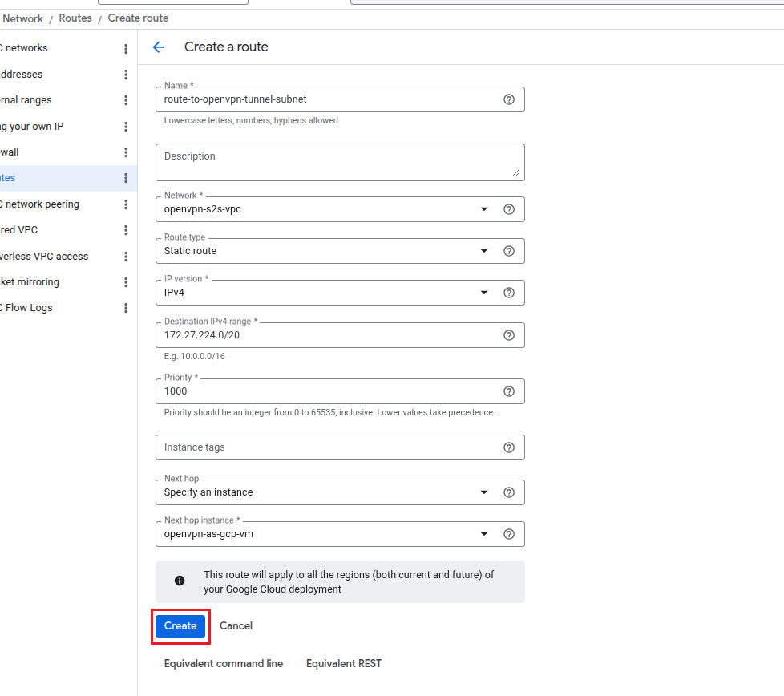The height and width of the screenshot is (696, 784).
Task: Expand the Next hop instance dropdown
Action: click(484, 534)
